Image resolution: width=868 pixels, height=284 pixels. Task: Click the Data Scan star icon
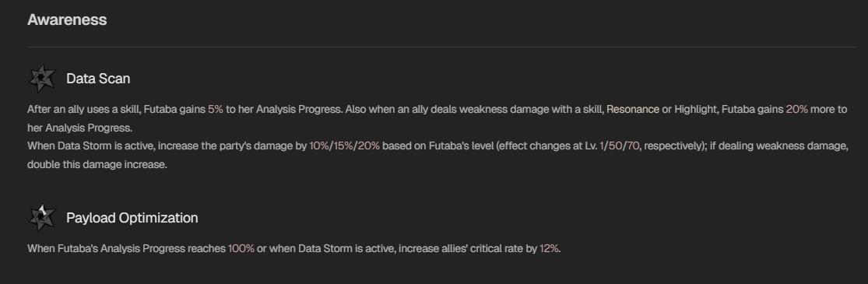coord(42,79)
